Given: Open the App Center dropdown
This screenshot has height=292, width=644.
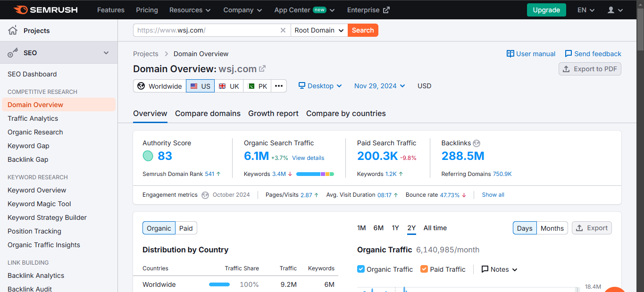Looking at the screenshot, I should (x=304, y=10).
